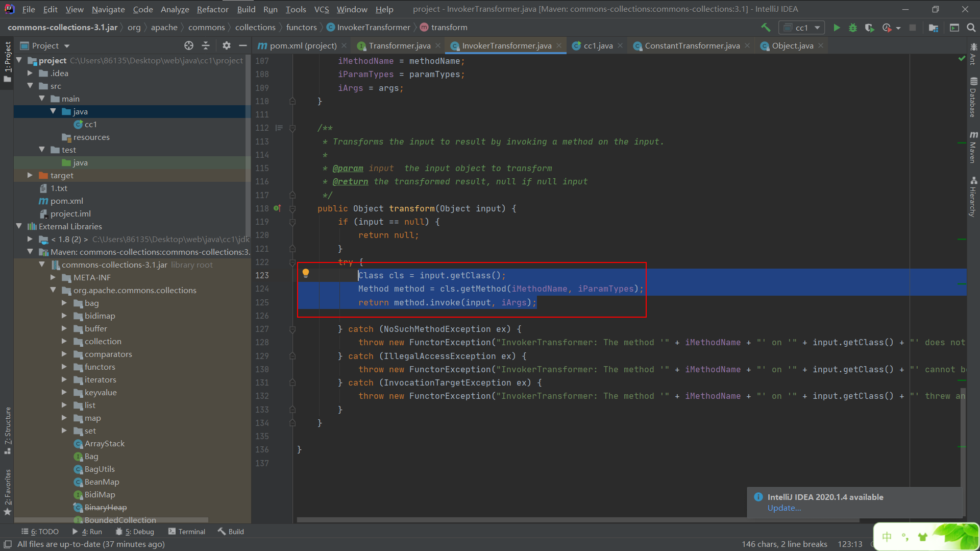Screen dimensions: 980x551
Task: Run with profiler icon
Action: pos(887,28)
